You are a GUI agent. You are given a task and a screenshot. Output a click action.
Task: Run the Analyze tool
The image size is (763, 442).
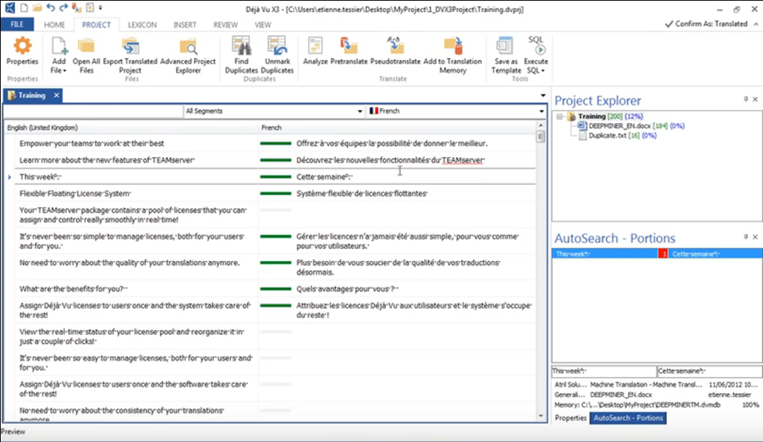tap(315, 51)
